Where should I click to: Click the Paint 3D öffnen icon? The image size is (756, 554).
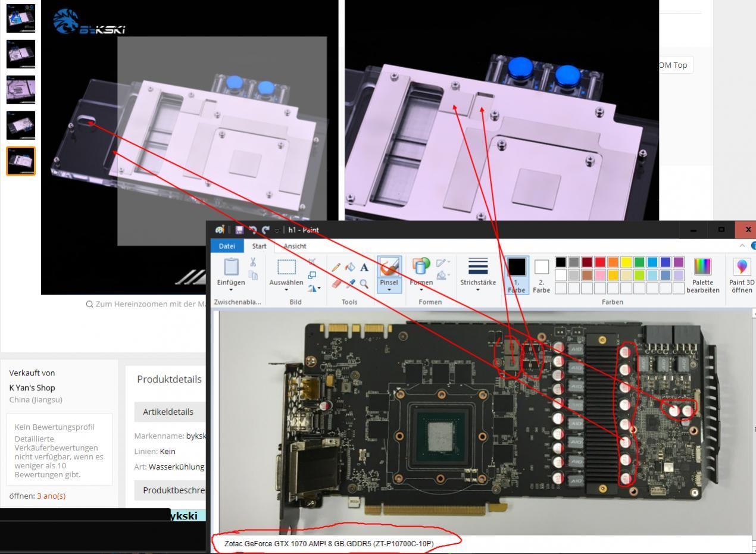pyautogui.click(x=742, y=267)
